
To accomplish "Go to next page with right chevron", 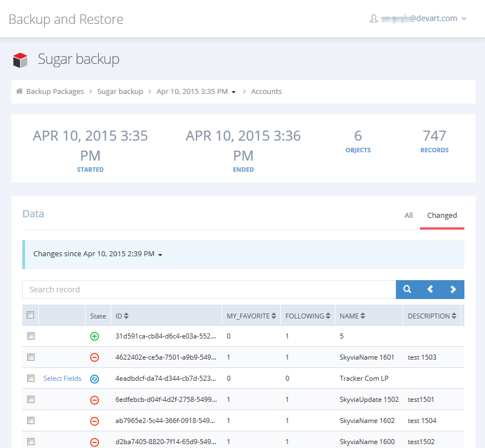I will click(x=453, y=290).
